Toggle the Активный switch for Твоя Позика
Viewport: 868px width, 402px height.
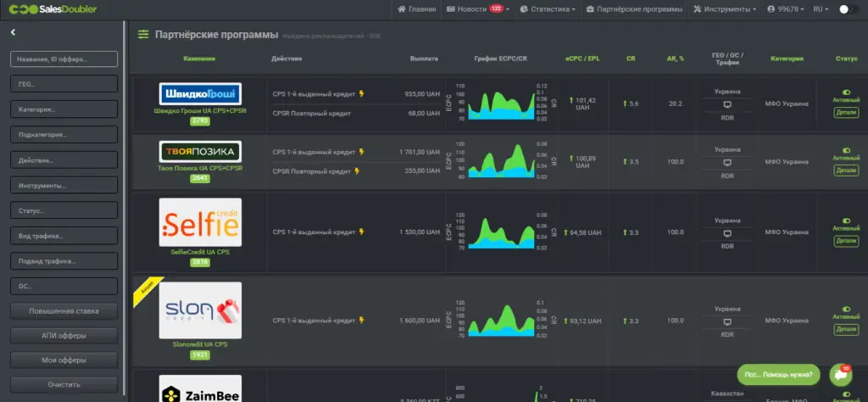[x=846, y=150]
